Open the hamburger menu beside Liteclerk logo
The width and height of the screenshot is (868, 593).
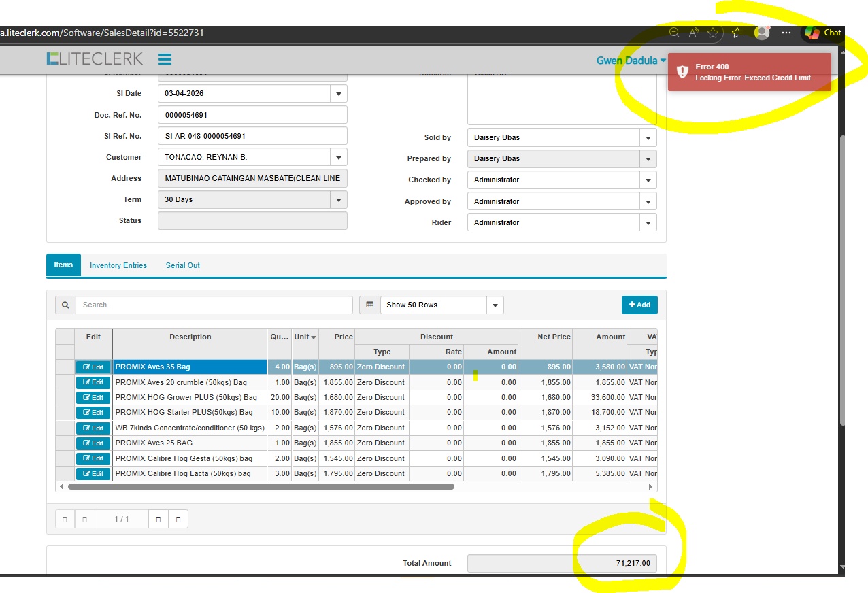tap(165, 59)
